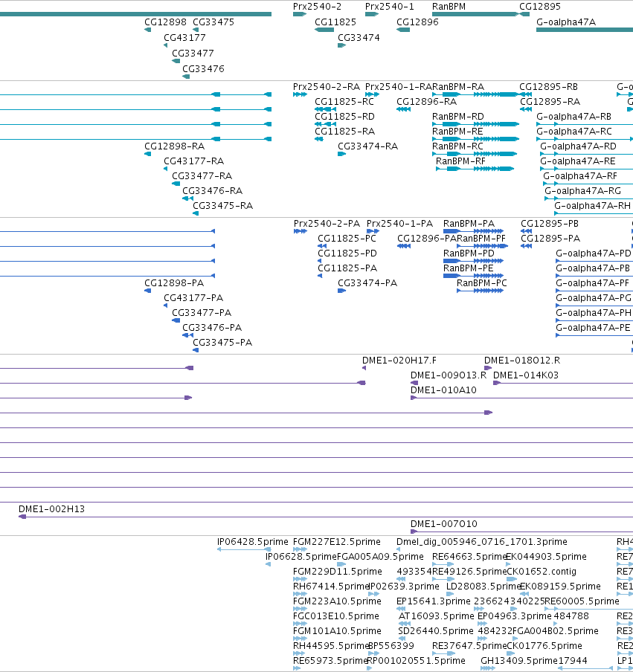Open transcript Prx2540-1-RA
This screenshot has height=672, width=633.
point(399,87)
